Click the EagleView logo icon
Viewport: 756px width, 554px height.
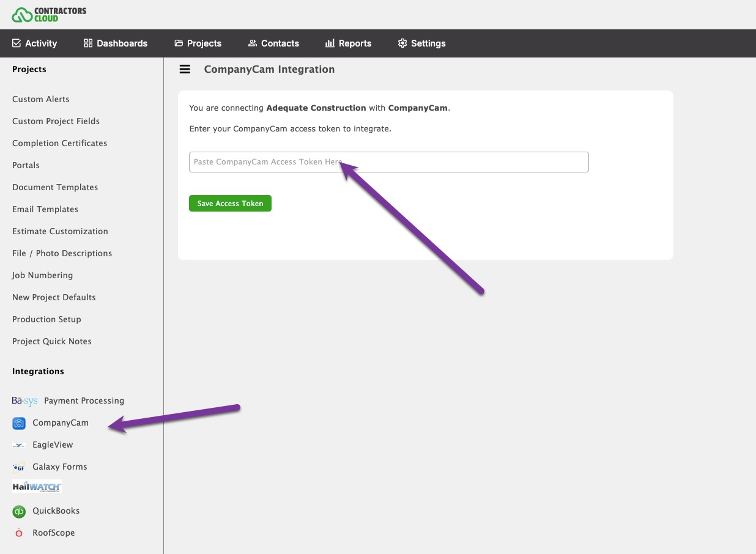19,445
